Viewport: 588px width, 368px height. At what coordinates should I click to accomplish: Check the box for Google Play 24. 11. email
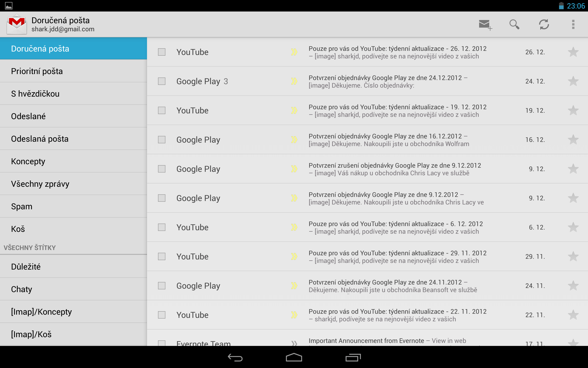pos(161,286)
